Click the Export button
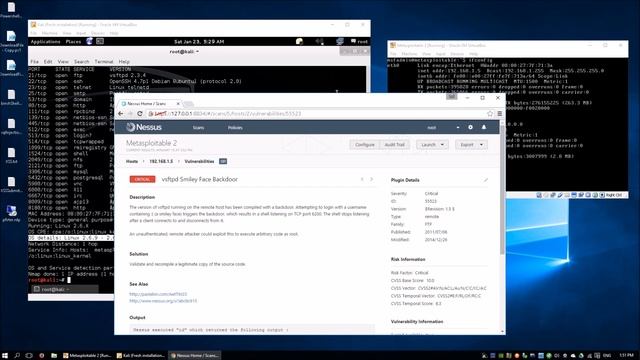The image size is (640, 360). (467, 145)
